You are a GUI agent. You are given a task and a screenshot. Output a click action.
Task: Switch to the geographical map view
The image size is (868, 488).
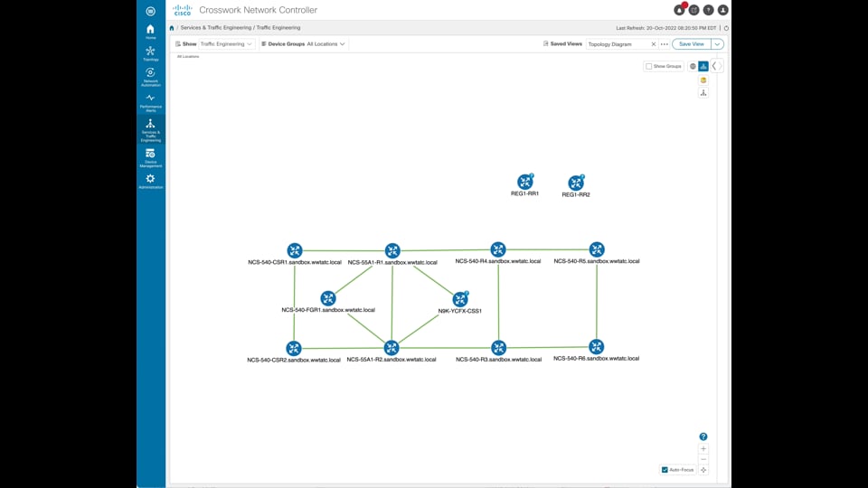click(693, 66)
